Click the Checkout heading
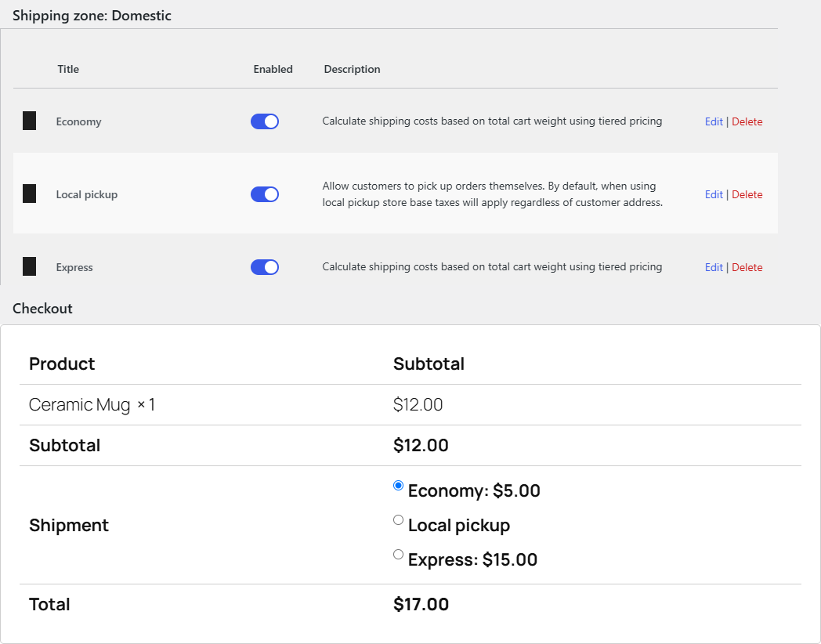821x644 pixels. click(42, 309)
